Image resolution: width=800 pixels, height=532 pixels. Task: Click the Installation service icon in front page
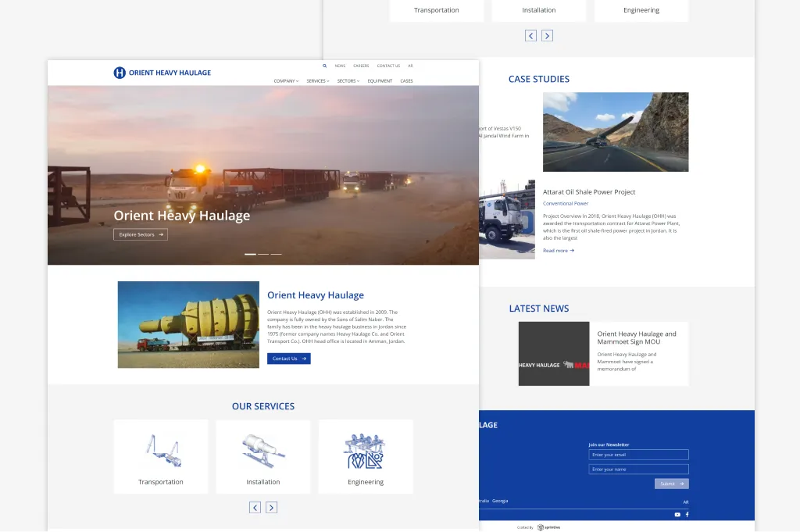(x=263, y=451)
